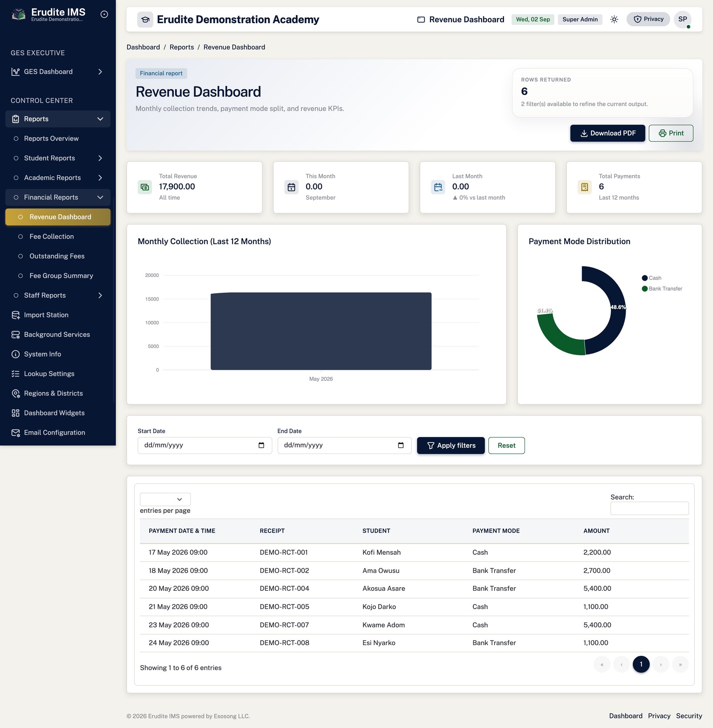Image resolution: width=713 pixels, height=728 pixels.
Task: Open Background Services in sidebar
Action: [58, 335]
